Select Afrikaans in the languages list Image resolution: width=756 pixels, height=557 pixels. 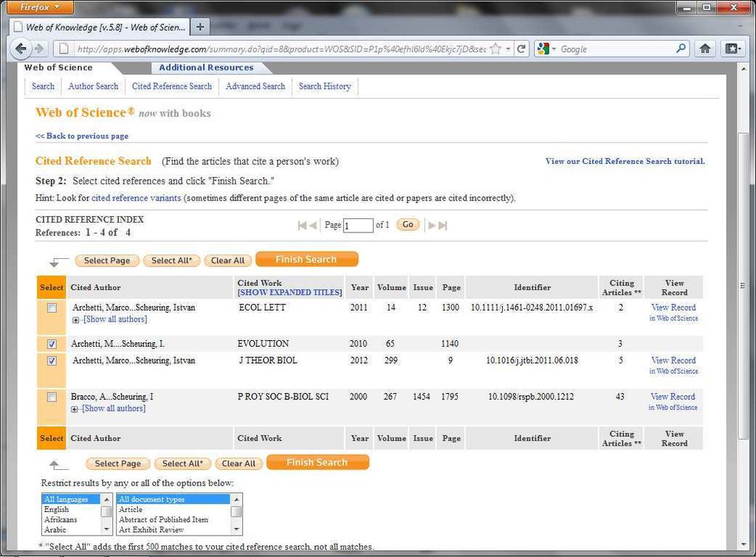click(72, 519)
